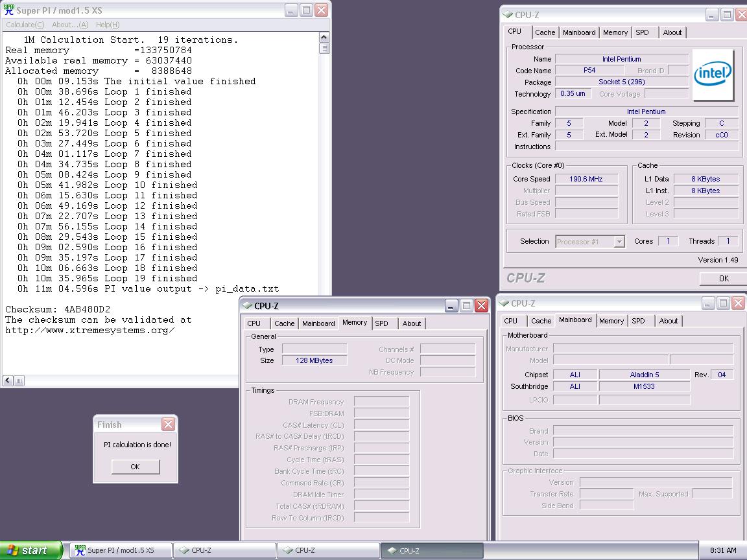Click the memory Size 128 MBytes field
This screenshot has height=560, width=747.
[x=314, y=360]
